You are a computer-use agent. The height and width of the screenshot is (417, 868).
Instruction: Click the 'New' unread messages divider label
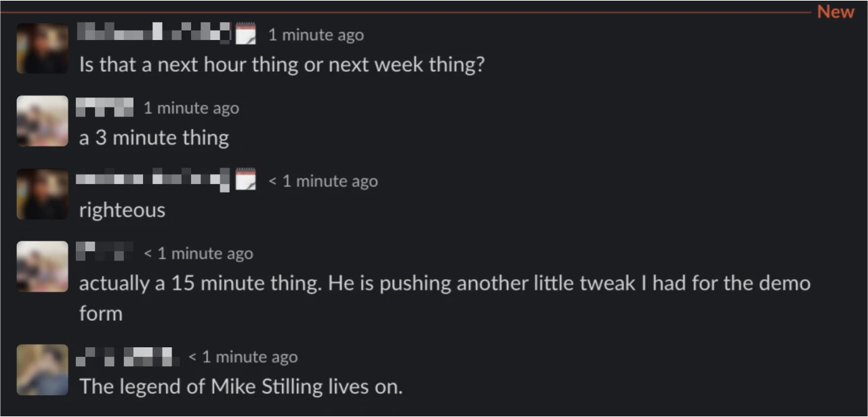pyautogui.click(x=835, y=12)
